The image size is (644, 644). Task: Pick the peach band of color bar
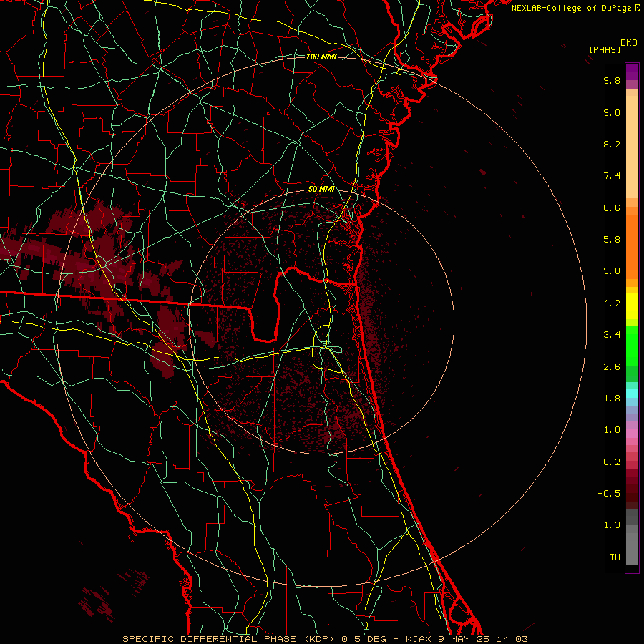pyautogui.click(x=632, y=144)
